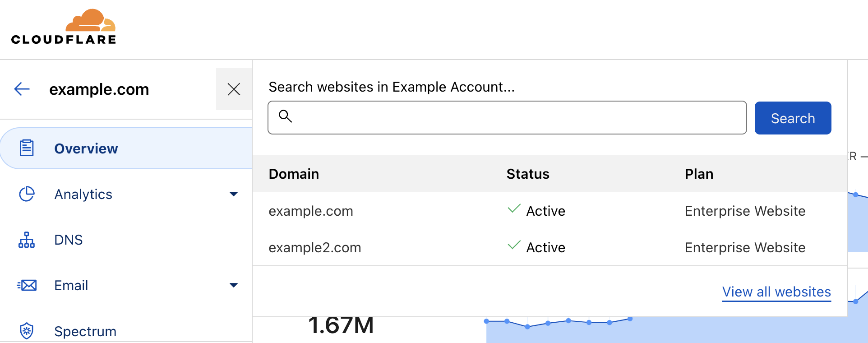Viewport: 868px width, 343px height.
Task: Focus the website search input field
Action: 514,118
